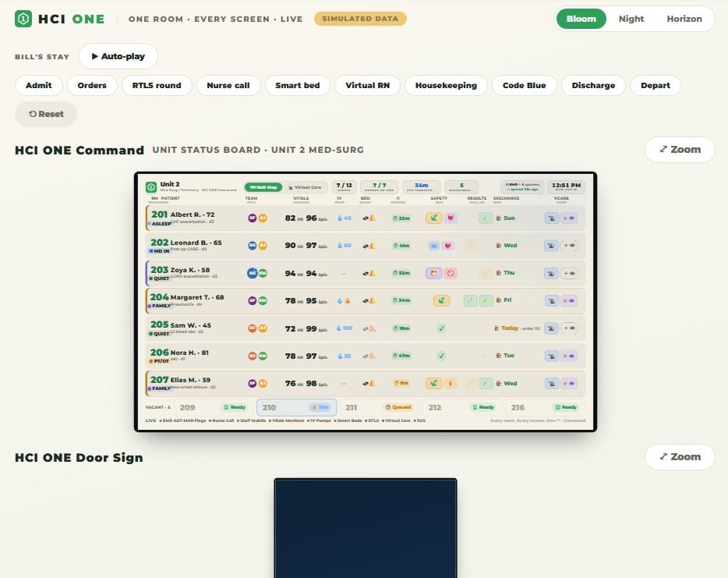Trigger the Orders scenario step
This screenshot has width=728, height=578.
[92, 86]
